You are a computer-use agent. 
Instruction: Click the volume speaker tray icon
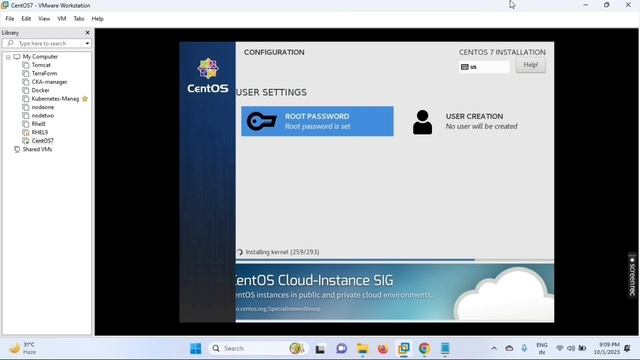point(571,349)
